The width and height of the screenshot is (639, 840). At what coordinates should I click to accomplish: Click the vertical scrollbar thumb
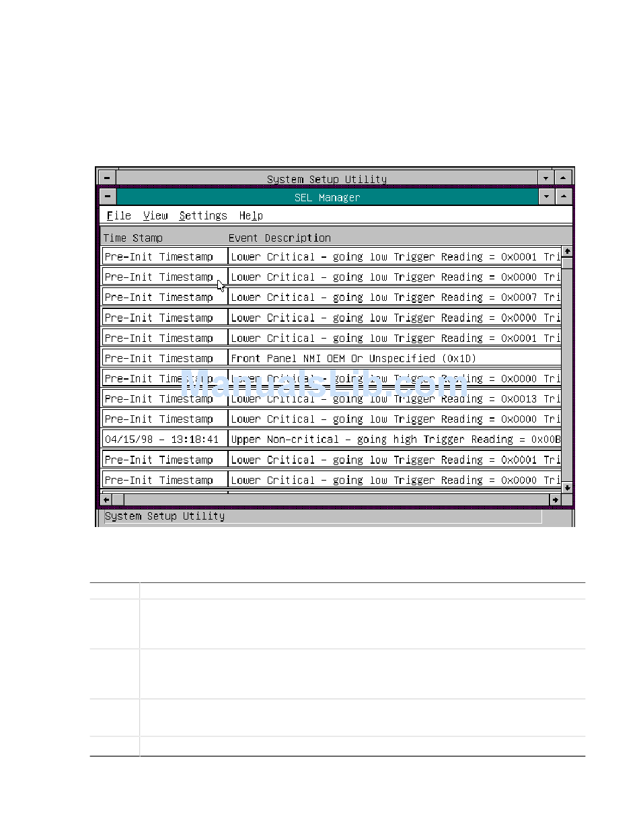[x=567, y=263]
